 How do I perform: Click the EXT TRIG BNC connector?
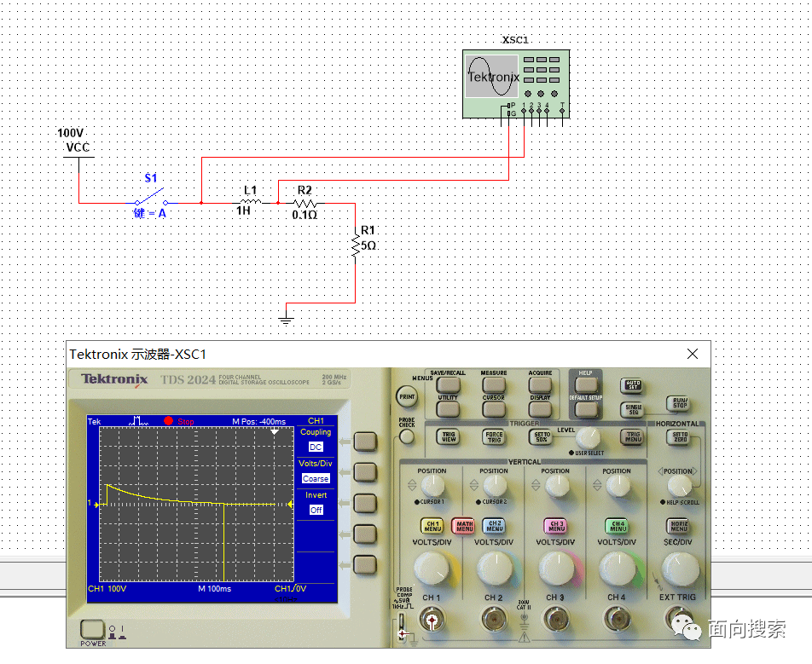(x=678, y=620)
